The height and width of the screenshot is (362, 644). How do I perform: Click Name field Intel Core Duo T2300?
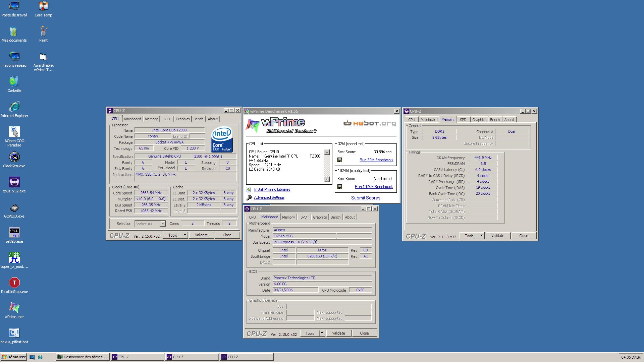click(x=169, y=130)
